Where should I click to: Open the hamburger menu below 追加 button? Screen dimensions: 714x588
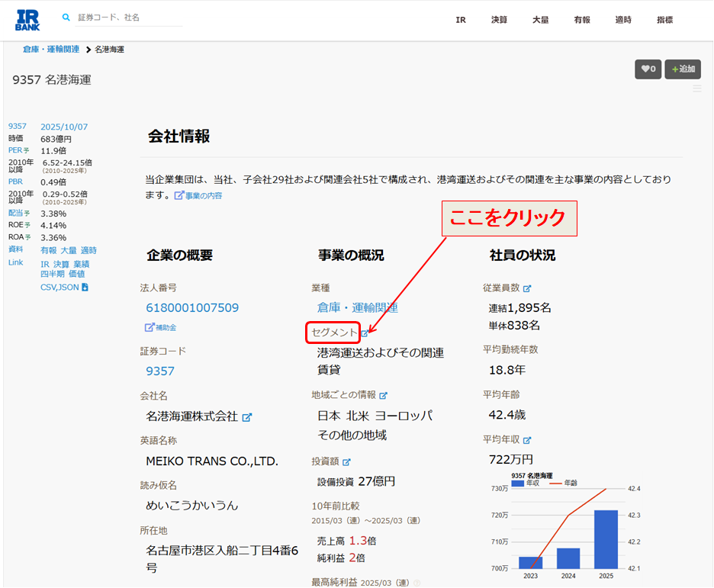(696, 89)
